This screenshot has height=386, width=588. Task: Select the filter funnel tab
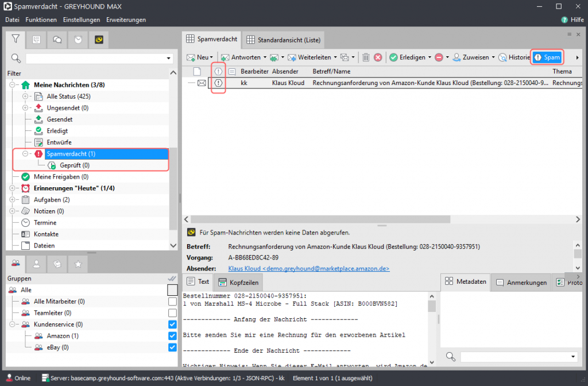(x=16, y=39)
